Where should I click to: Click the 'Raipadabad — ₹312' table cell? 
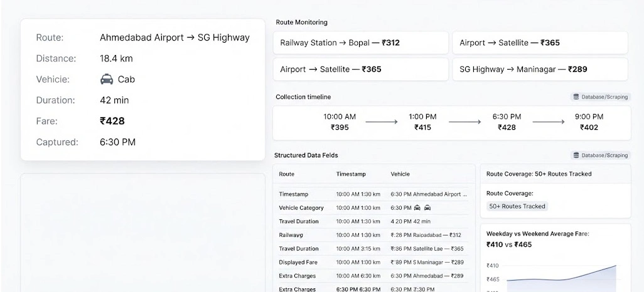tap(426, 235)
